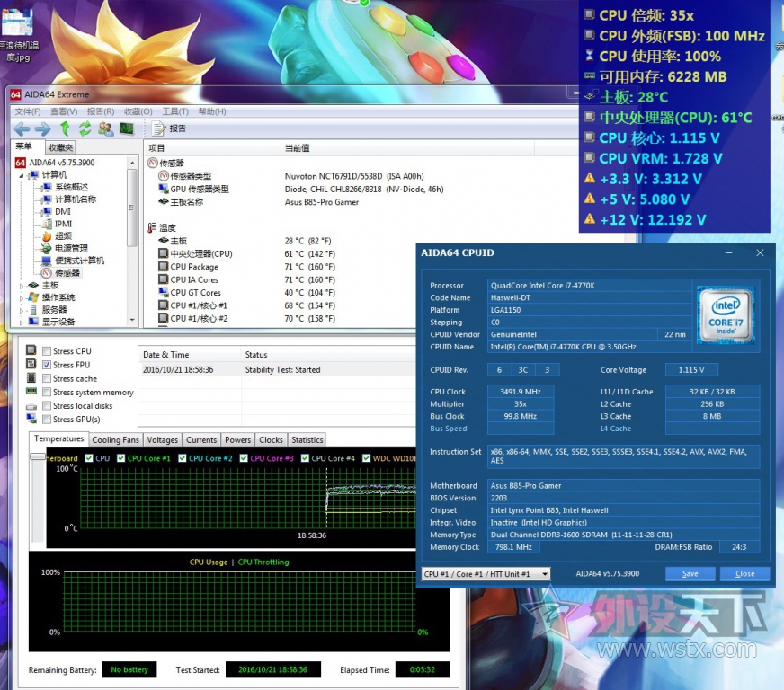The width and height of the screenshot is (784, 690).
Task: Select 传感器 sensor tree item
Action: [x=67, y=273]
